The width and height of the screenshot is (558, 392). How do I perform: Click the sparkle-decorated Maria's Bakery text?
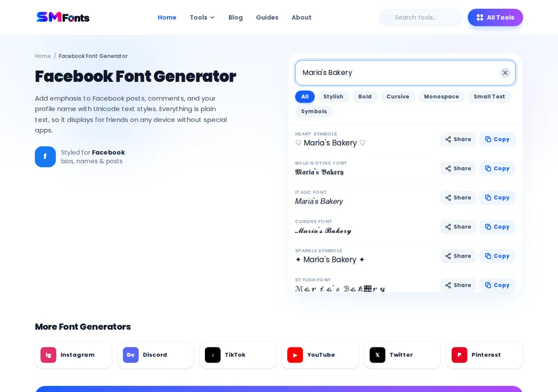(330, 260)
